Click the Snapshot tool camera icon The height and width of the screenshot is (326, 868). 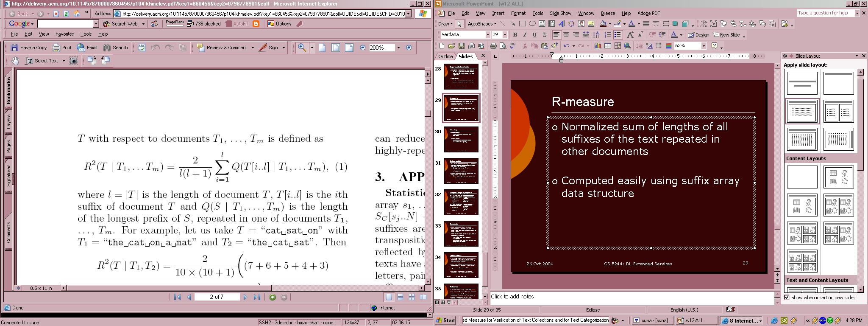point(74,61)
